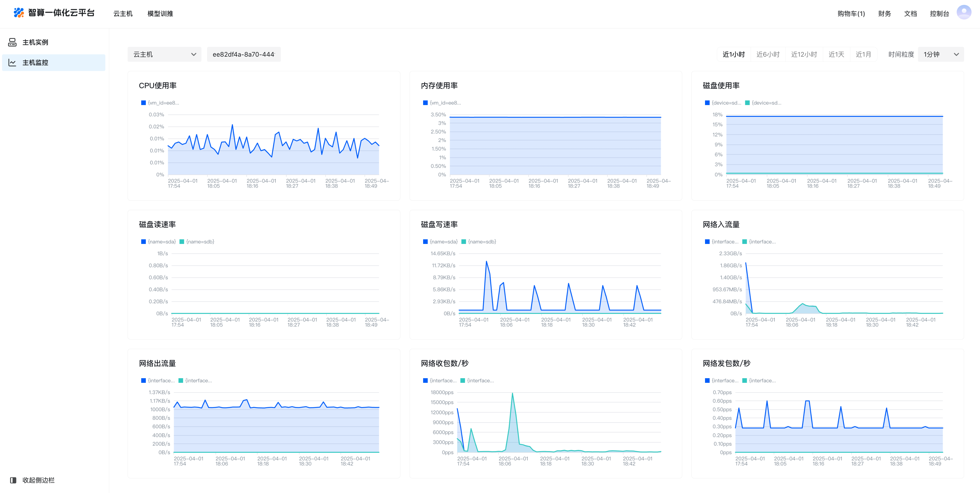Open 购物车(1) shopping cart link
This screenshot has width=980, height=493.
click(851, 14)
